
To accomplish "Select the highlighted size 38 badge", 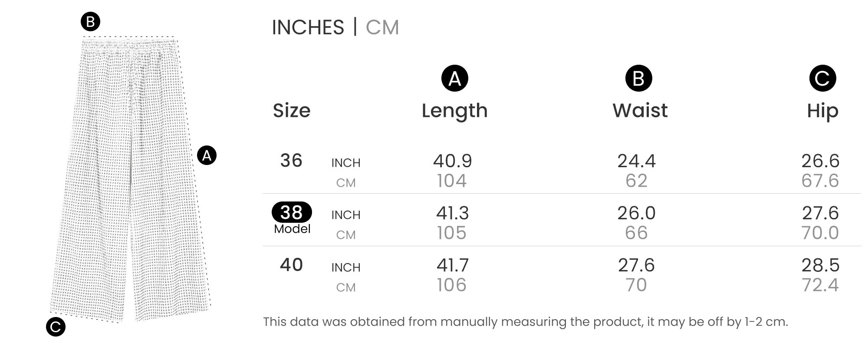I will pos(292,212).
